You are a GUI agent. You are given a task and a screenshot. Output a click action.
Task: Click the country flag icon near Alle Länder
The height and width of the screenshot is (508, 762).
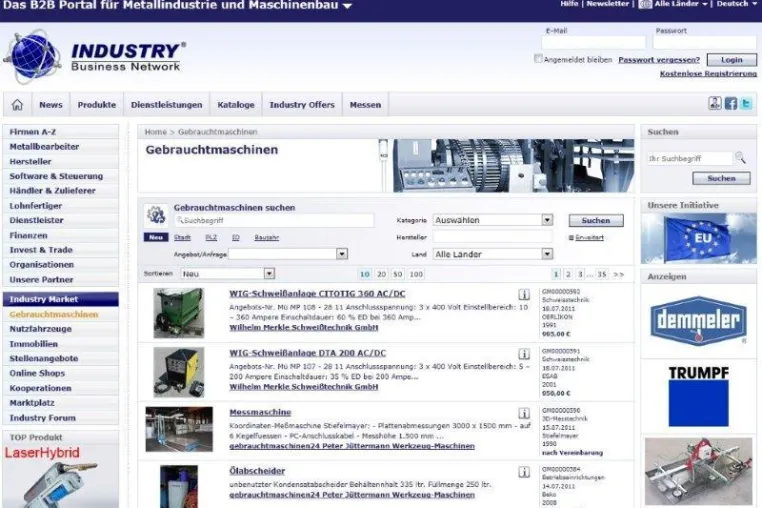coord(645,4)
